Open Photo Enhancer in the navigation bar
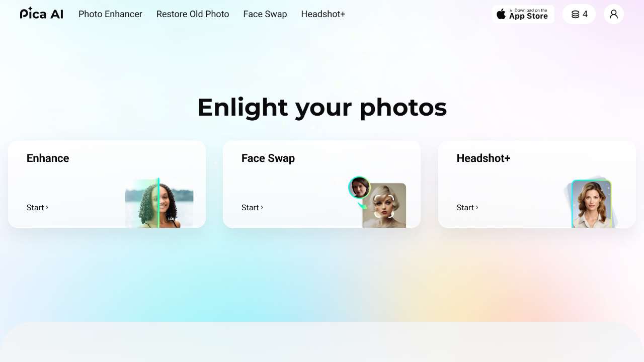644x362 pixels. point(110,14)
